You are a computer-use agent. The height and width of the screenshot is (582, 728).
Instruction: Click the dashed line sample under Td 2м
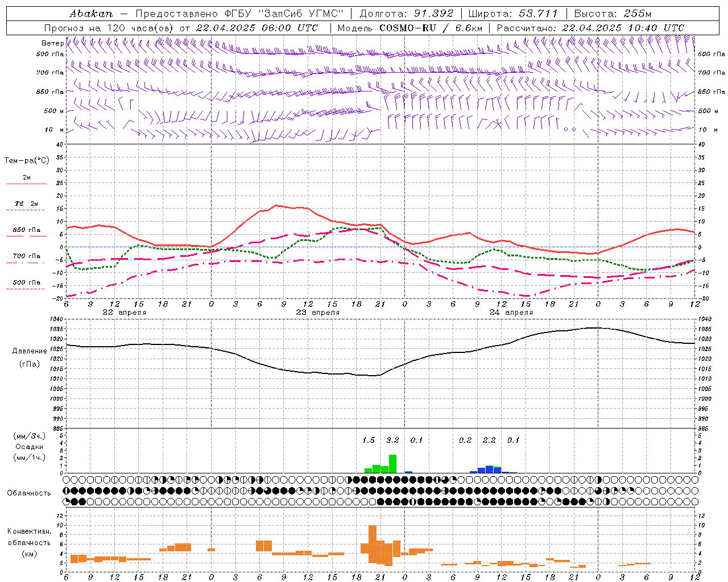26,210
